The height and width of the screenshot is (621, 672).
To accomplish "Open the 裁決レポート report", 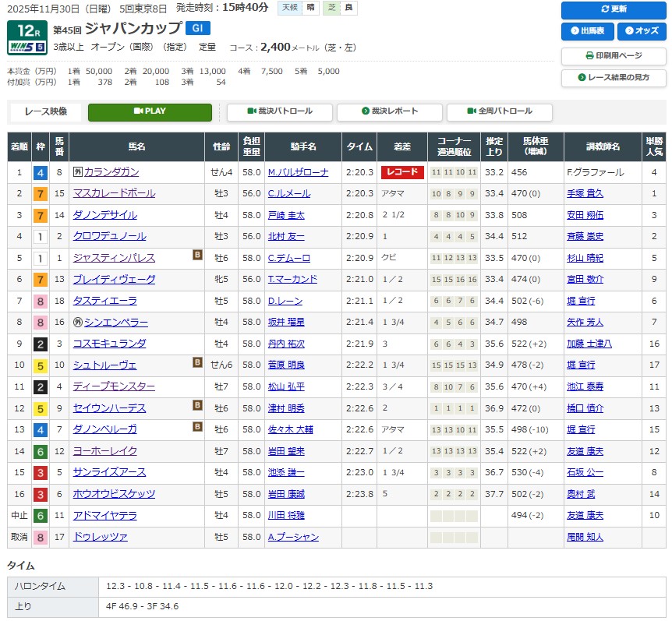I will (x=389, y=111).
